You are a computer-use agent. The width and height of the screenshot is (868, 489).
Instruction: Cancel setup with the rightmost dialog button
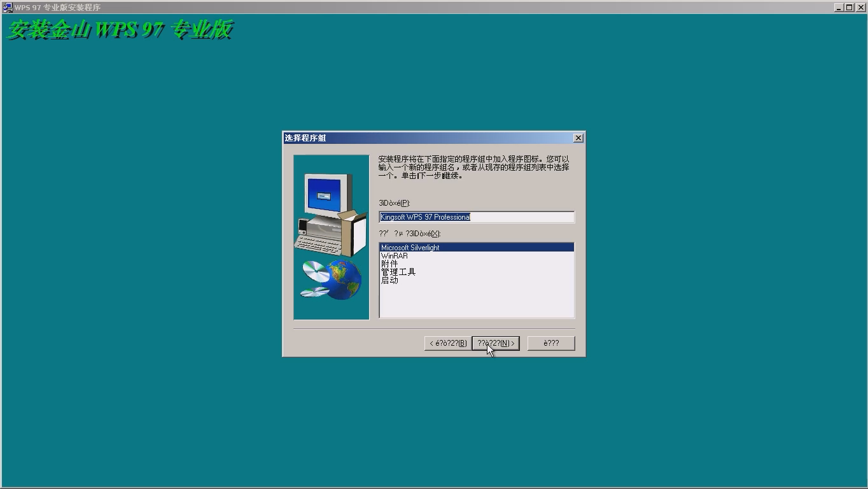coord(551,343)
